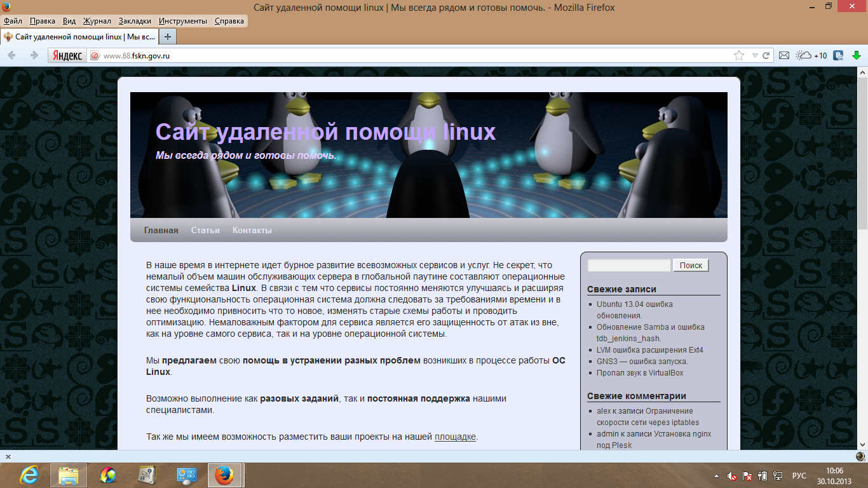Open the Журнал menu
This screenshot has height=488, width=868.
97,20
